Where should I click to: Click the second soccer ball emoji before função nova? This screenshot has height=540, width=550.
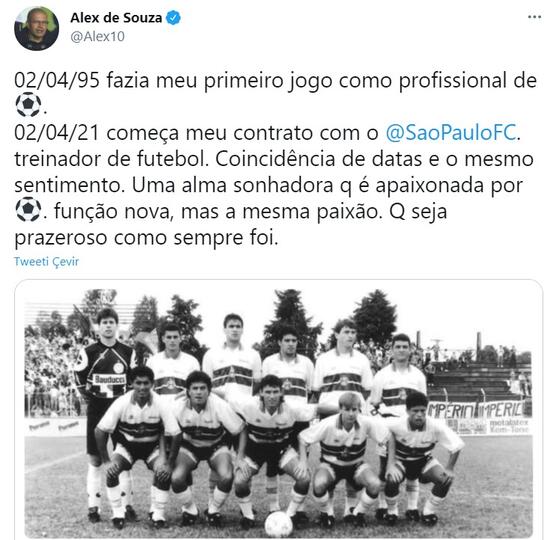click(28, 209)
